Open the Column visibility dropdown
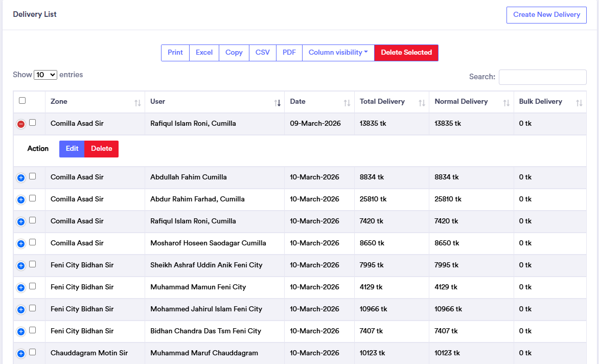This screenshot has width=599, height=364. [338, 53]
